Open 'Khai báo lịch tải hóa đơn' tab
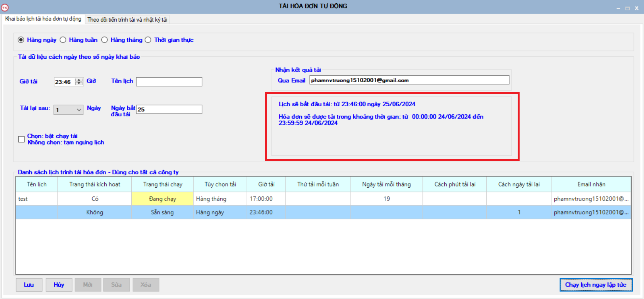Image resolution: width=644 pixels, height=299 pixels. (x=43, y=19)
